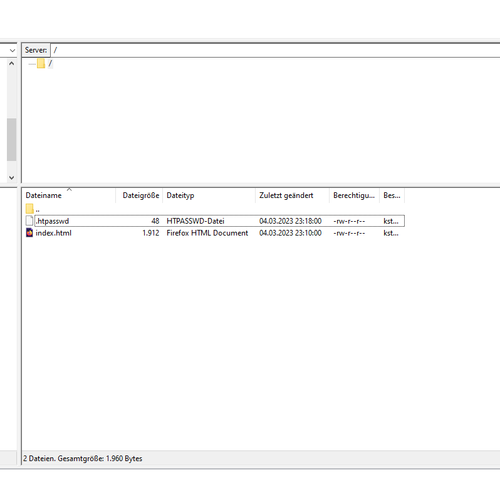Screen dimensions: 500x488
Task: Sort by the Zuletzt geändert column header
Action: point(292,195)
